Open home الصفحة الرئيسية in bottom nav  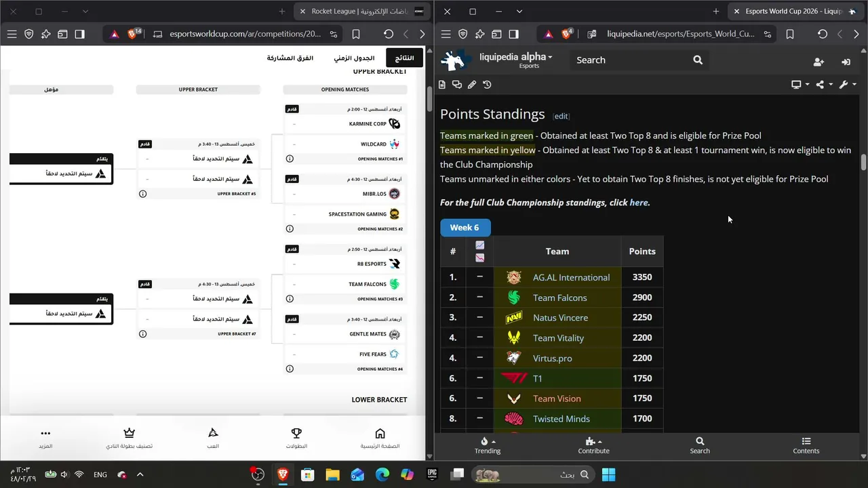click(380, 438)
